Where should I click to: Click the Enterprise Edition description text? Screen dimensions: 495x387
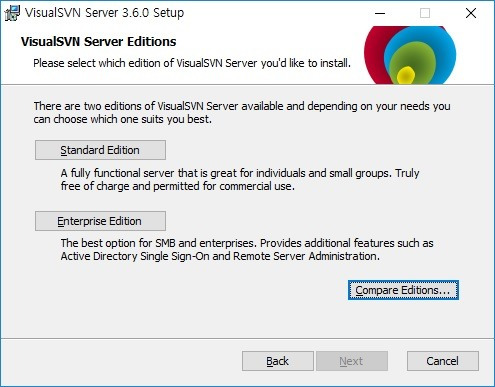247,250
